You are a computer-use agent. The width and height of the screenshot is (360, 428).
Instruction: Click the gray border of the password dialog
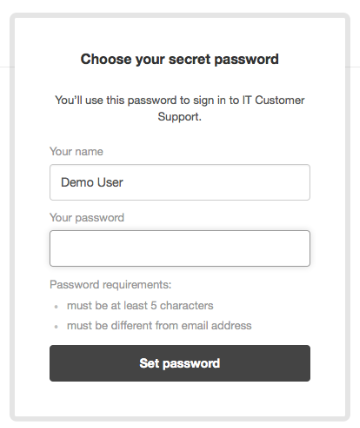(x=12, y=217)
